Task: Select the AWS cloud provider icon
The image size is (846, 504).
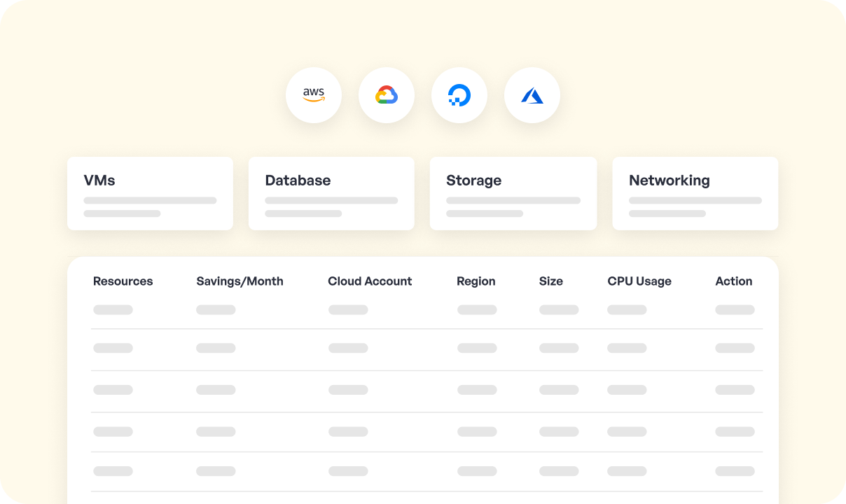Action: click(313, 95)
